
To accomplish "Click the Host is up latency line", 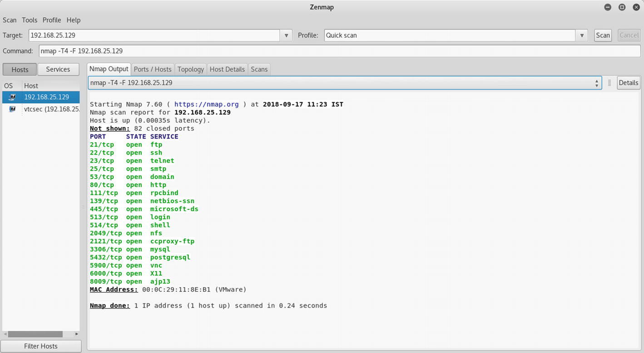I will (x=150, y=121).
